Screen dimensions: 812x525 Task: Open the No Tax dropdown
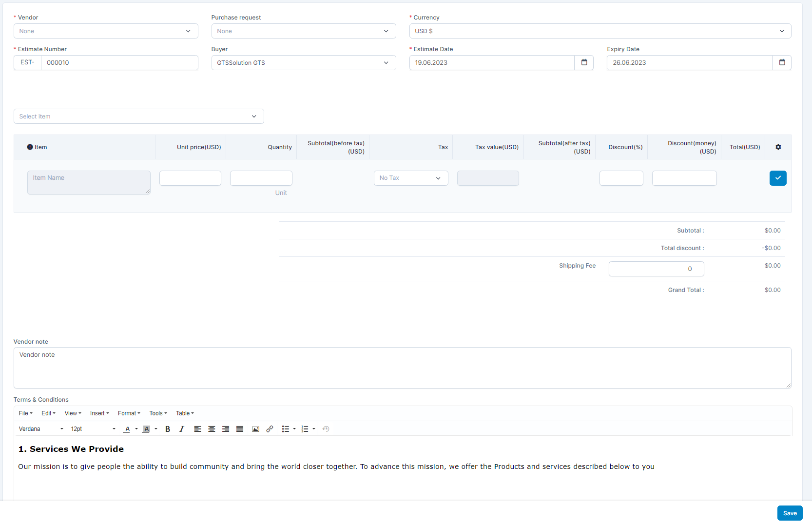(410, 178)
